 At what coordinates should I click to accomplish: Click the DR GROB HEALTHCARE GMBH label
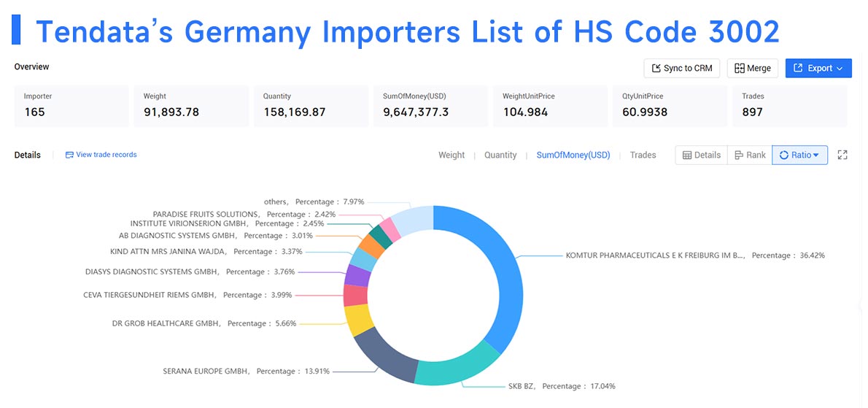click(x=204, y=323)
